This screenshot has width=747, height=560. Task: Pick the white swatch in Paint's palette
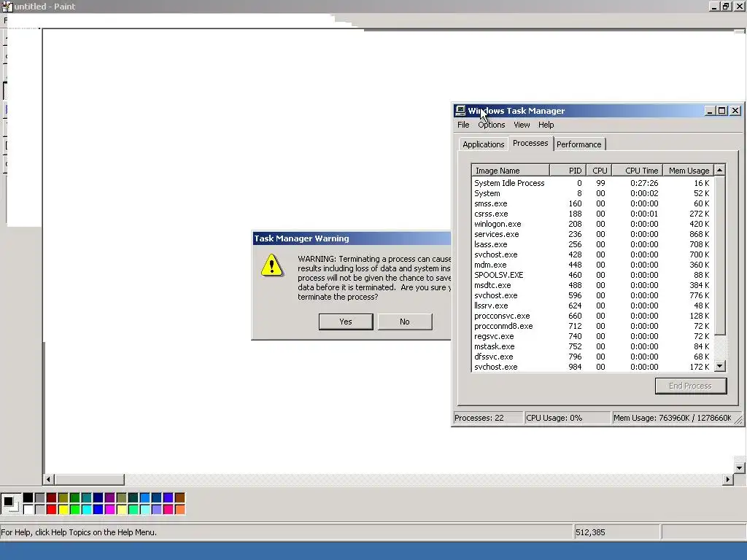click(x=28, y=510)
